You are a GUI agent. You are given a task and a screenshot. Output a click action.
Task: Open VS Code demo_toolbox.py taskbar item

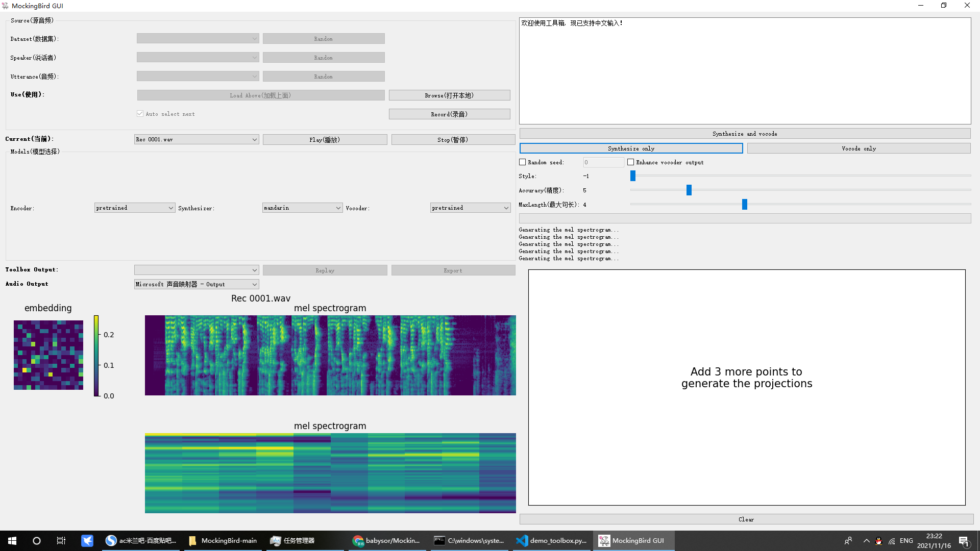click(x=551, y=541)
